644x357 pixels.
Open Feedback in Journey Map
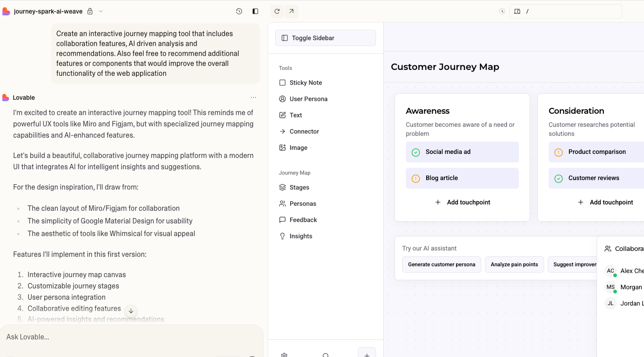tap(325, 220)
